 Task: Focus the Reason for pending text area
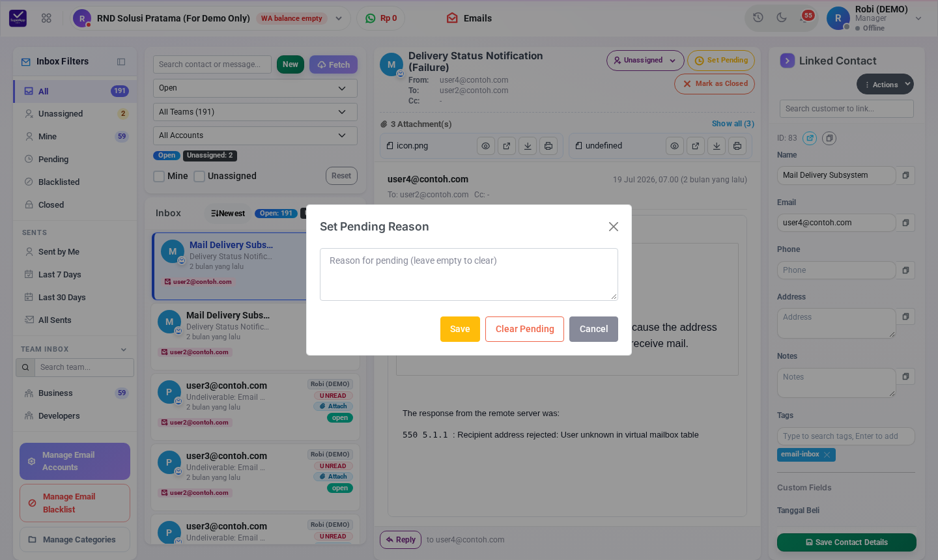point(469,274)
